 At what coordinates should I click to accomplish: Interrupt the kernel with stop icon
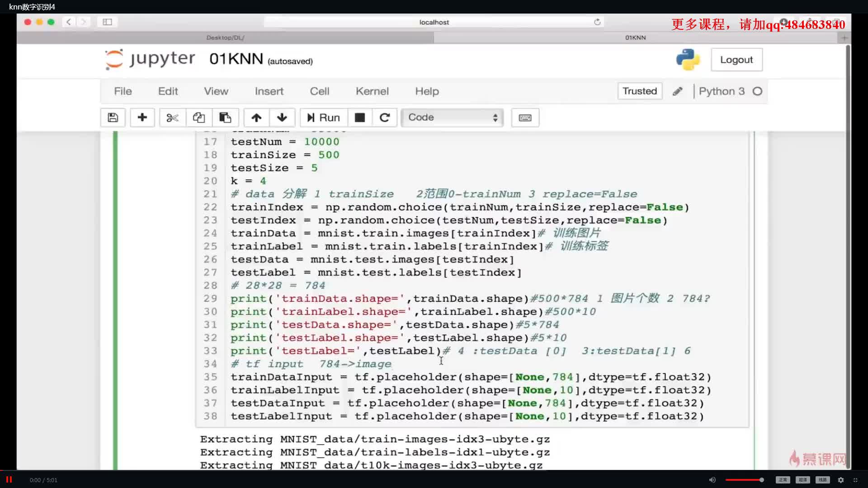point(360,117)
